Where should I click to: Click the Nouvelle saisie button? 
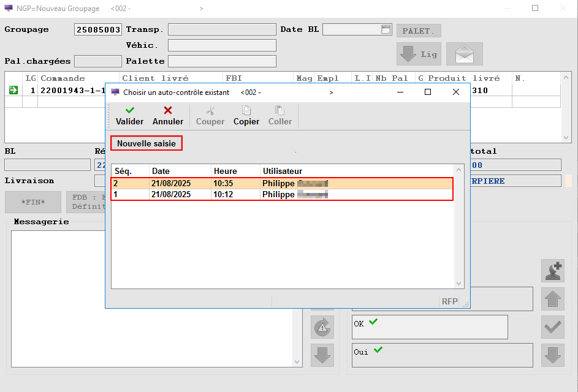click(x=146, y=143)
